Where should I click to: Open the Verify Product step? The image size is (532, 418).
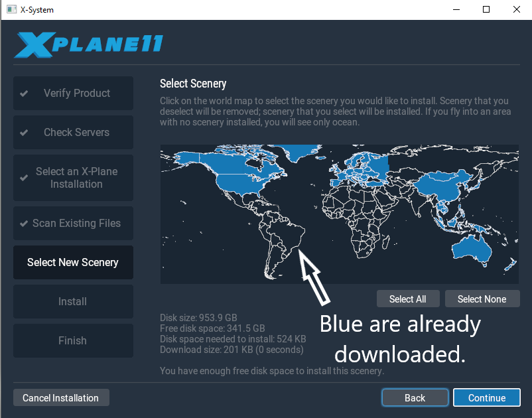pos(73,93)
